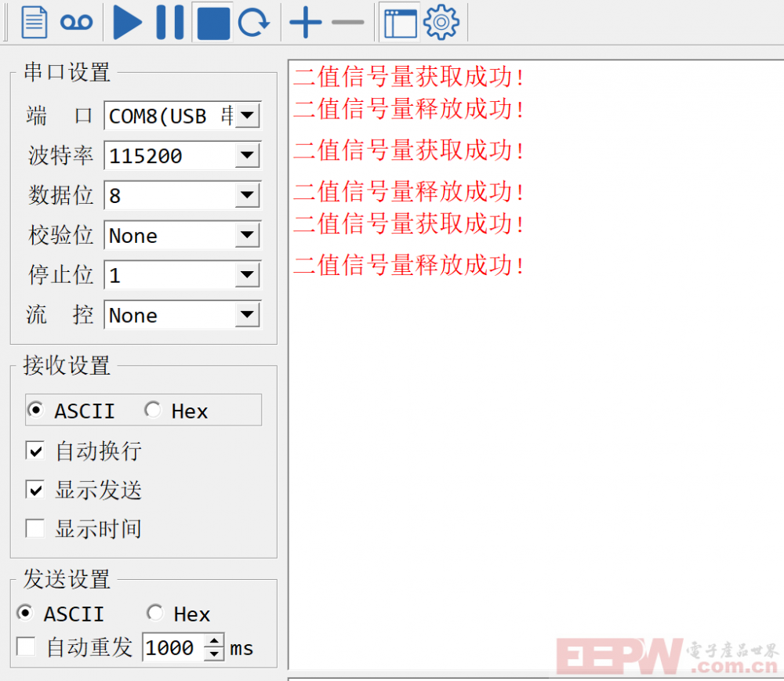Image resolution: width=784 pixels, height=681 pixels.
Task: Click the refresh circular arrow icon
Action: point(254,23)
